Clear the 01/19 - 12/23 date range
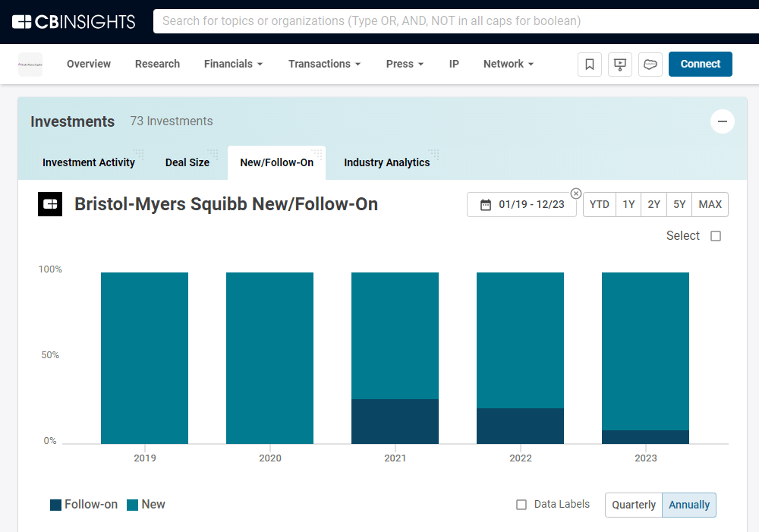 (575, 194)
